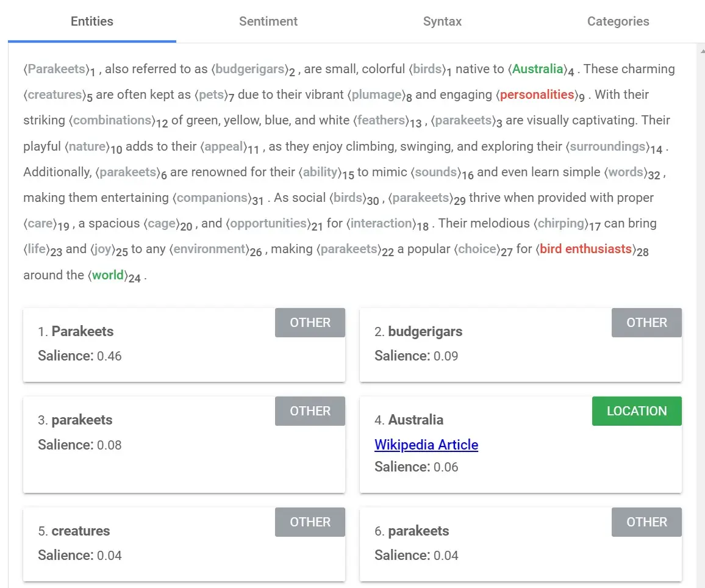The image size is (705, 588).
Task: Click the budgerigars entity in paragraph
Action: (250, 69)
